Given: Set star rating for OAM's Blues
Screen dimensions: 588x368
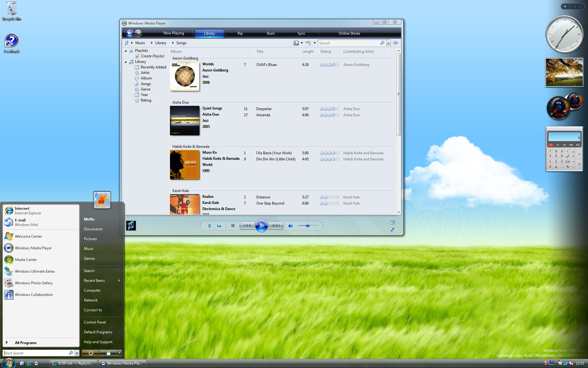Looking at the screenshot, I should tap(330, 65).
